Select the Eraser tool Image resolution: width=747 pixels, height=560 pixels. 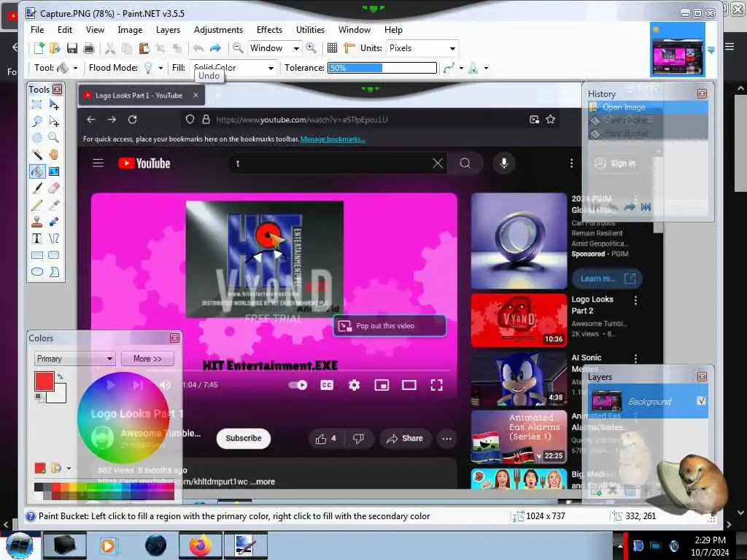[54, 188]
